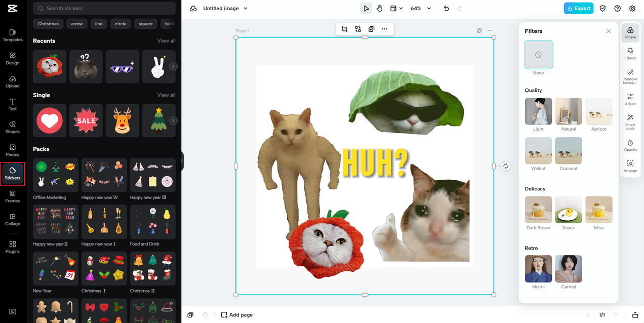The image size is (644, 323).
Task: Apply the Miami retro filter
Action: click(x=538, y=269)
